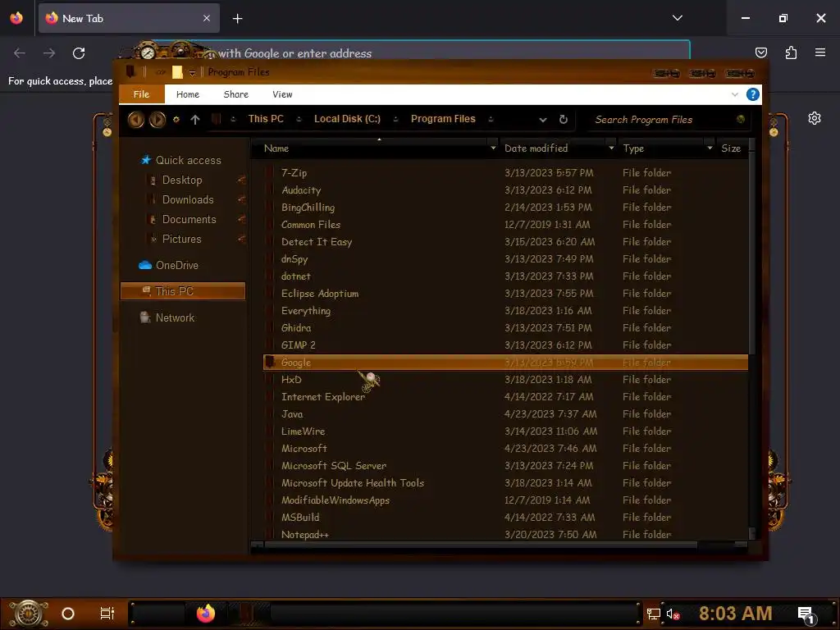Open the Type column filter dropdown

point(710,148)
